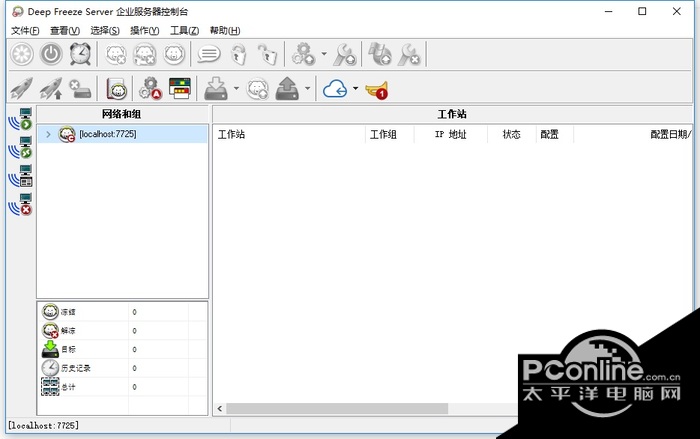Click the 目标 status row
The height and width of the screenshot is (439, 700).
tap(122, 349)
